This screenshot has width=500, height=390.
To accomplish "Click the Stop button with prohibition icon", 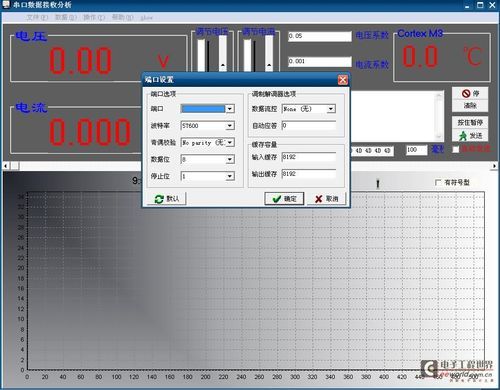I will click(470, 93).
